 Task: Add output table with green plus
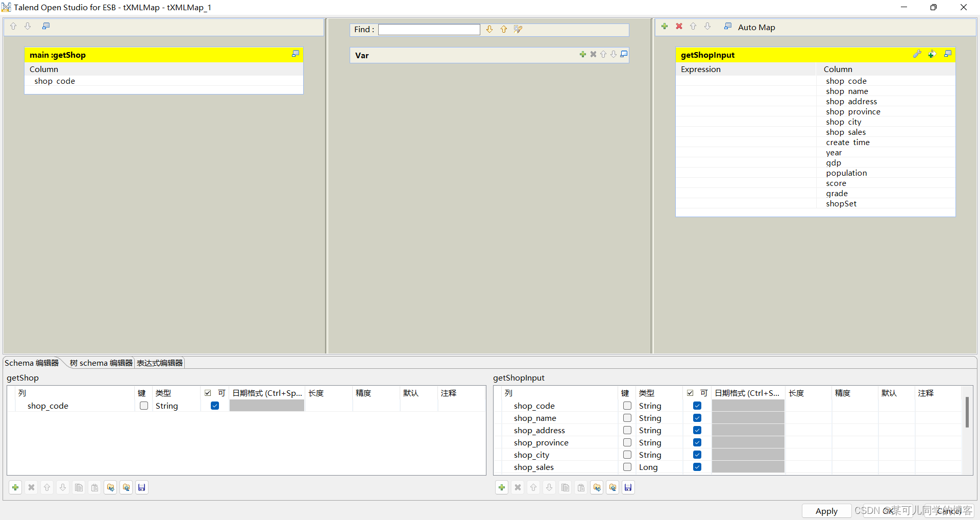tap(665, 26)
